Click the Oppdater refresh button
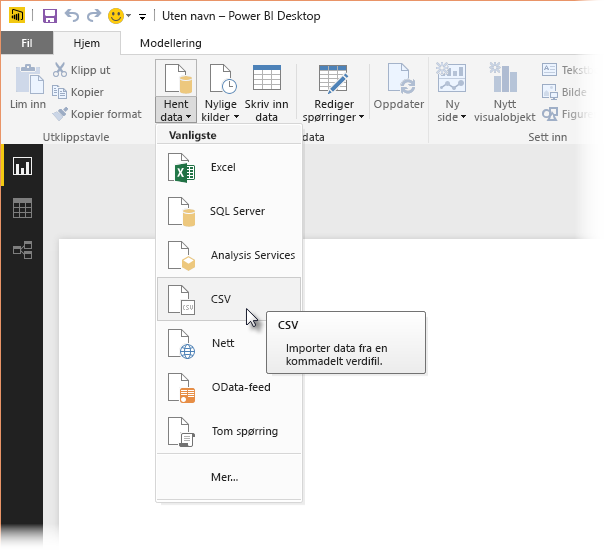The width and height of the screenshot is (605, 551). pos(399,87)
